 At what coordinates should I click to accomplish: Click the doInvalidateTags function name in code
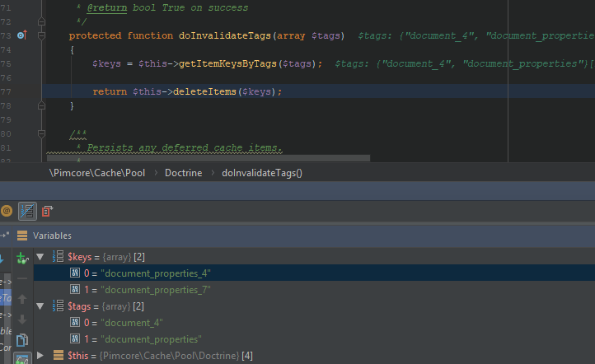tap(225, 35)
